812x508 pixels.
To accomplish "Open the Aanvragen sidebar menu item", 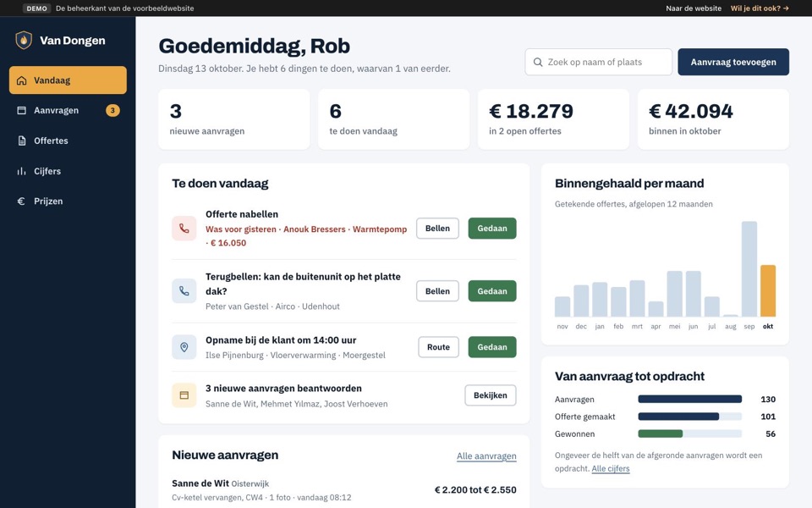I will point(68,110).
